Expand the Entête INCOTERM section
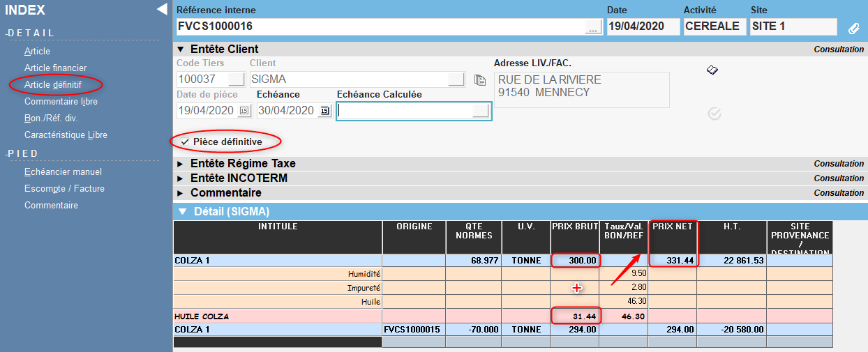The width and height of the screenshot is (868, 352). pos(181,178)
